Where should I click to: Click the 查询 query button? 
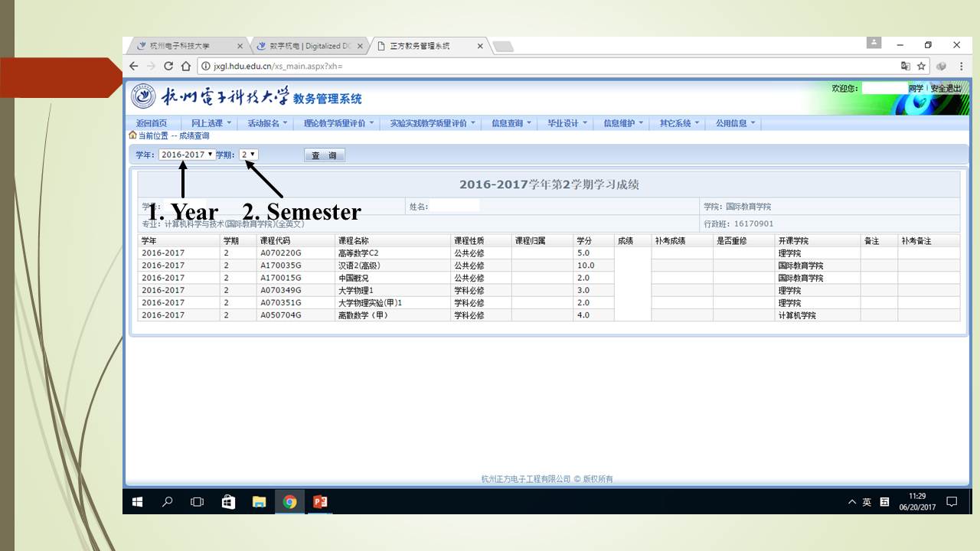tap(325, 155)
